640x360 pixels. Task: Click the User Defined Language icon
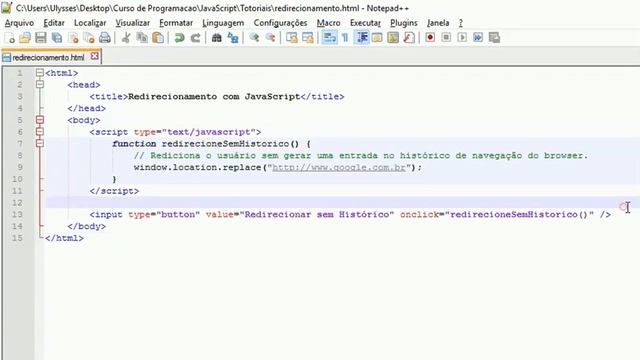click(377, 38)
